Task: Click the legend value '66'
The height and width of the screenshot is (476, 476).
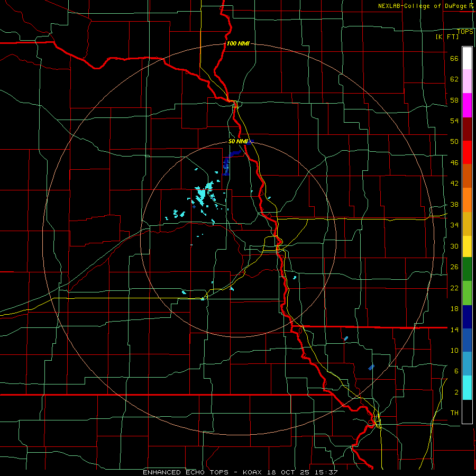Action: (454, 58)
